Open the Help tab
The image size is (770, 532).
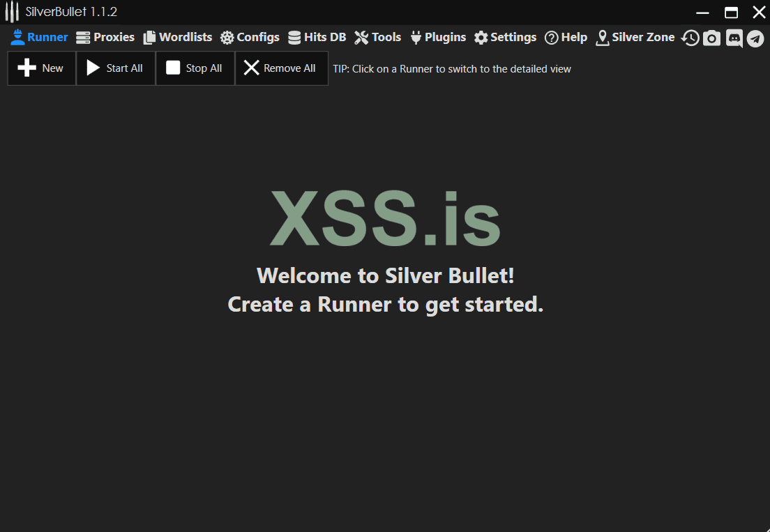pyautogui.click(x=566, y=37)
